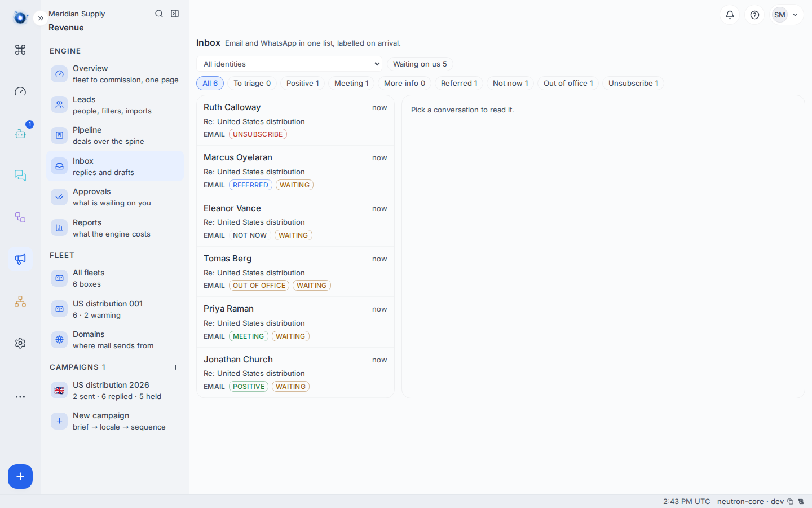Screen dimensions: 812x508
Task: Open the org-chart rail icon
Action: 20,301
